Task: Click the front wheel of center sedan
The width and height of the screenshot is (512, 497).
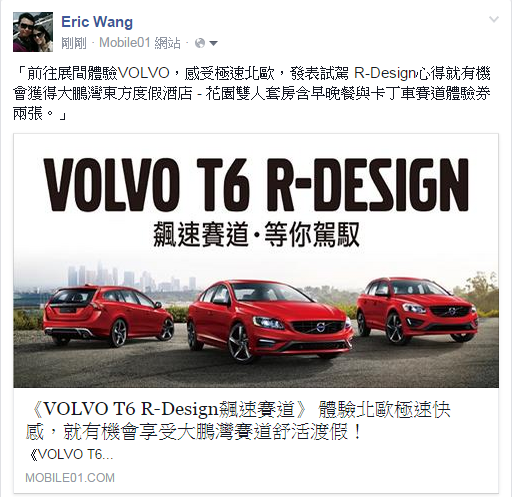Action: 240,344
